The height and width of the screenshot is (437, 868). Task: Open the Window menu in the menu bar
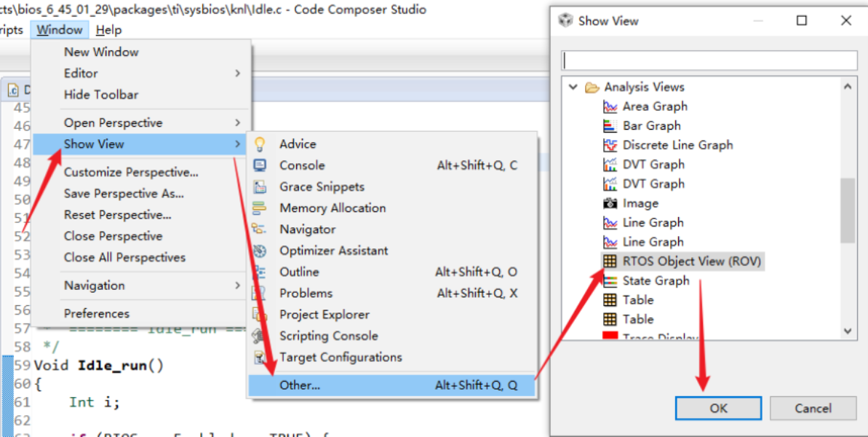[60, 30]
